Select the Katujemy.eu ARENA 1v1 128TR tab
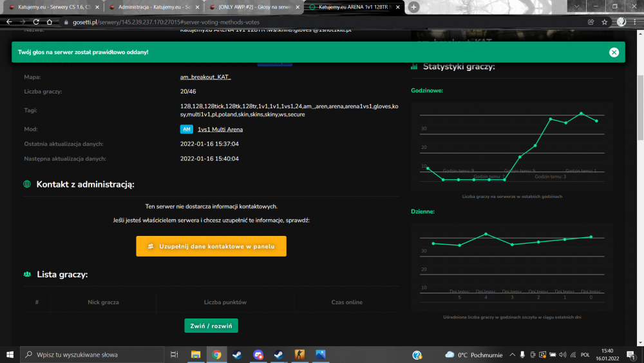Viewport: 644px width, 363px height. 353,7
